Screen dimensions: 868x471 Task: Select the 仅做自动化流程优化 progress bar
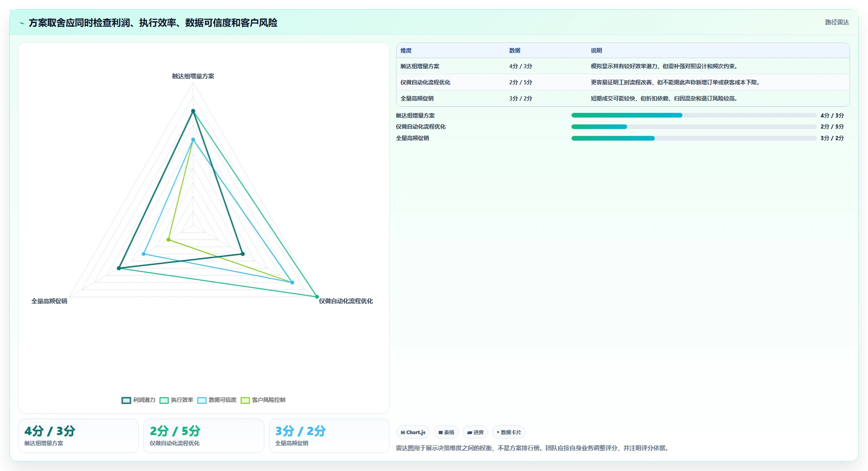click(694, 127)
